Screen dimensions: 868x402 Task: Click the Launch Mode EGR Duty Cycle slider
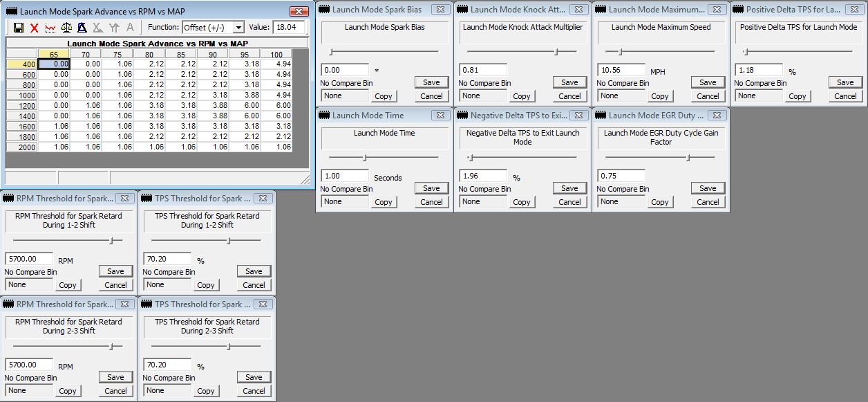[688, 158]
